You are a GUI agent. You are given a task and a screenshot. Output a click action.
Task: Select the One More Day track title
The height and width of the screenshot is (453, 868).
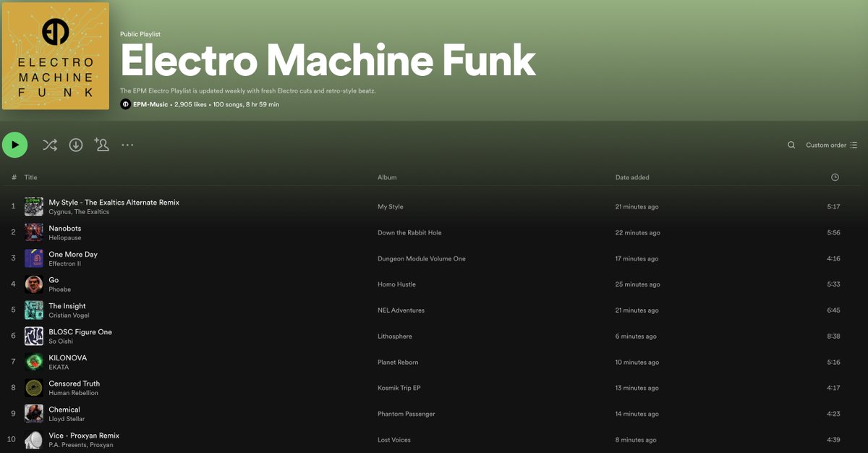pyautogui.click(x=73, y=255)
